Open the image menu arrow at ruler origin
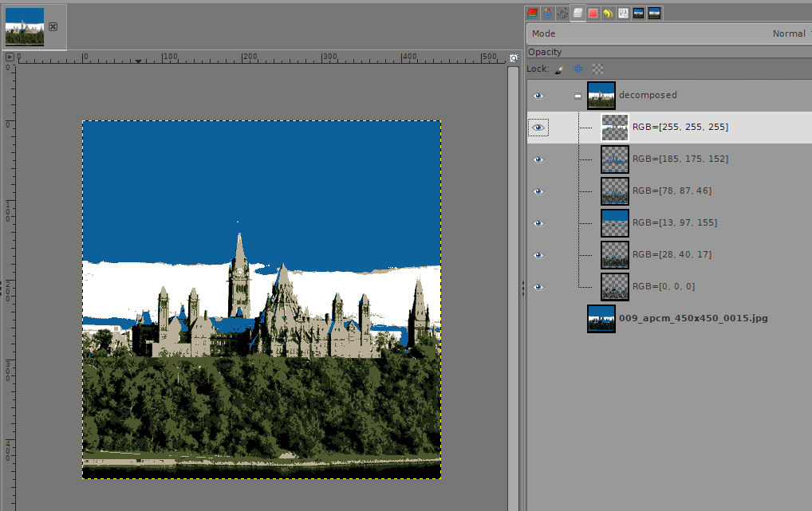Image resolution: width=812 pixels, height=511 pixels. tap(10, 57)
